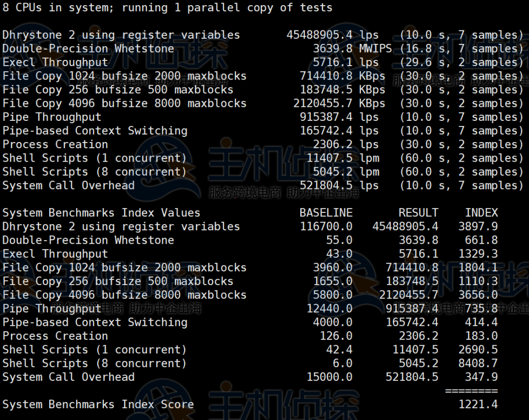This screenshot has width=529, height=420.
Task: Click the System Benchmarks Index Score value 1221.4
Action: point(478,405)
